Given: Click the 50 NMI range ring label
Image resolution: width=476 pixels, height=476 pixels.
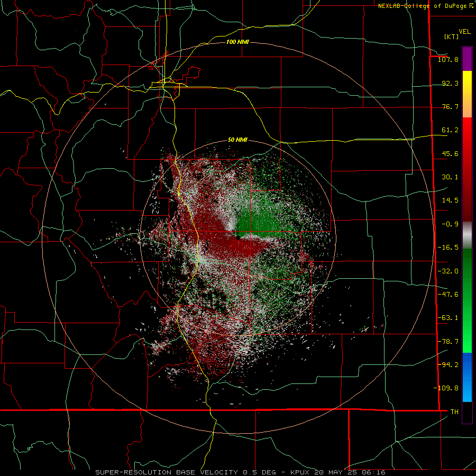Looking at the screenshot, I should 237,140.
